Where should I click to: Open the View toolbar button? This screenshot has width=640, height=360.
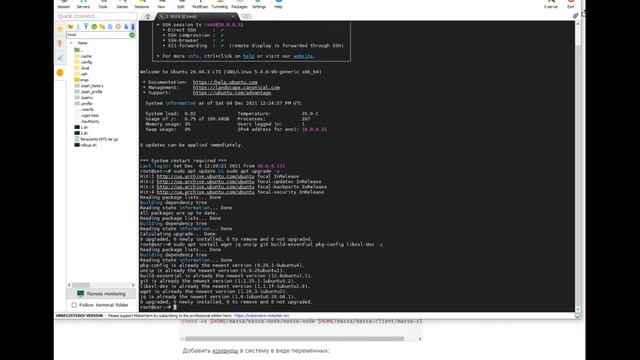click(161, 4)
